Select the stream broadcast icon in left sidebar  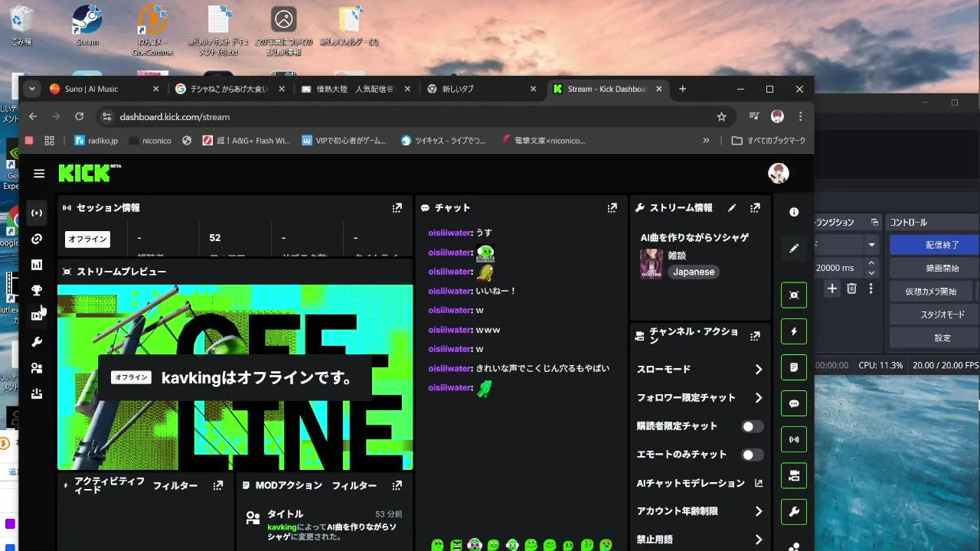(37, 213)
